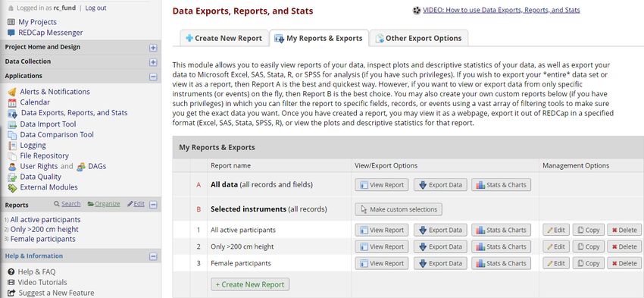Switch to Other Export Options tab
644x298 pixels.
[418, 38]
